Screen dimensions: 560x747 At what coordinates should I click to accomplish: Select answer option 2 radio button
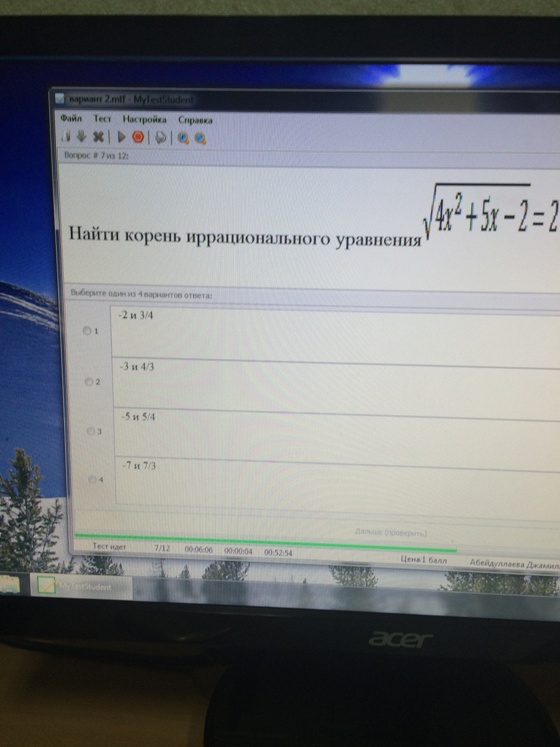point(89,381)
